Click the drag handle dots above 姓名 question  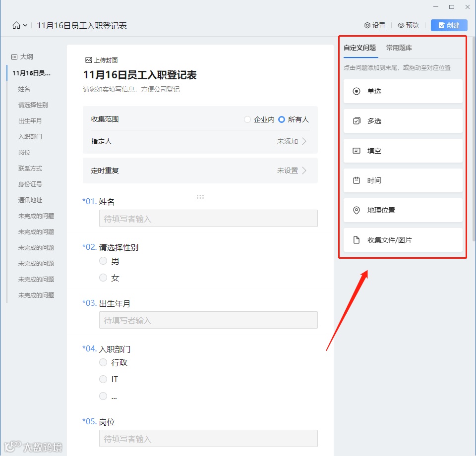(x=200, y=197)
